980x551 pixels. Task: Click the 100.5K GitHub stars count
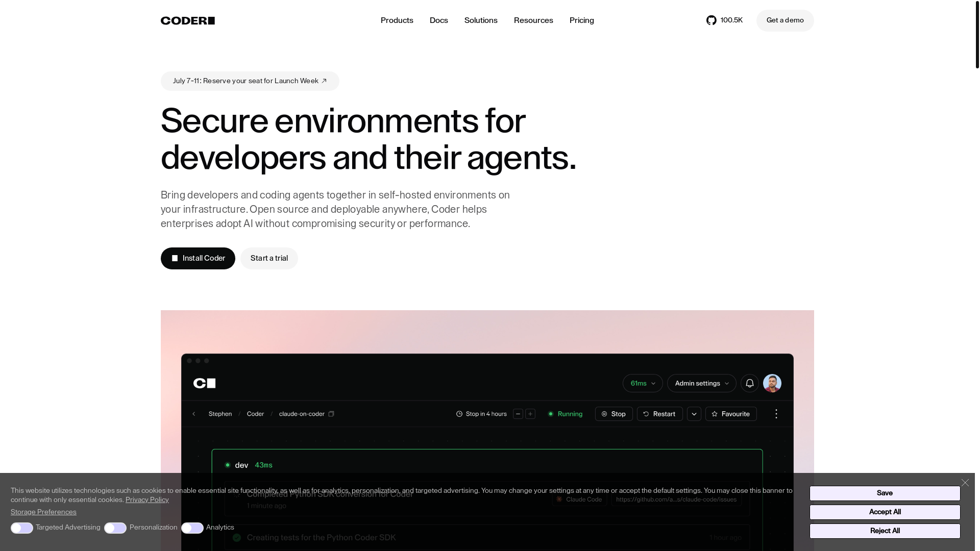click(731, 20)
